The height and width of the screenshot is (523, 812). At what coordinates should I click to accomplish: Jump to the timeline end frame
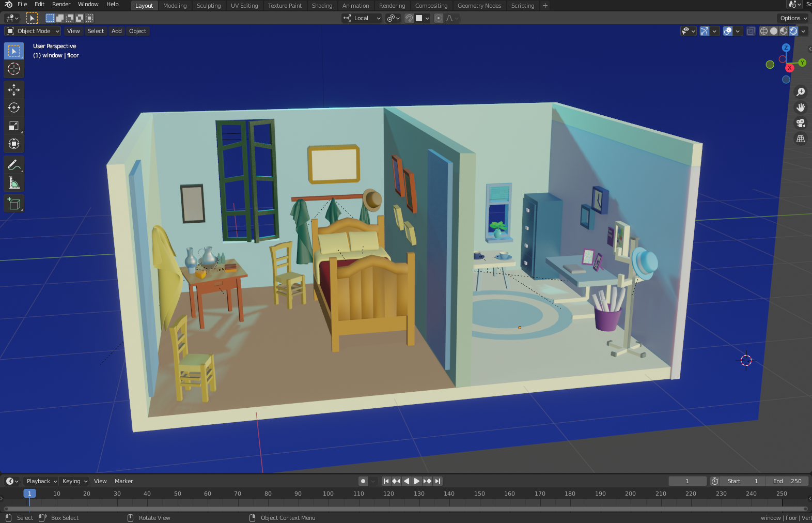(x=438, y=481)
